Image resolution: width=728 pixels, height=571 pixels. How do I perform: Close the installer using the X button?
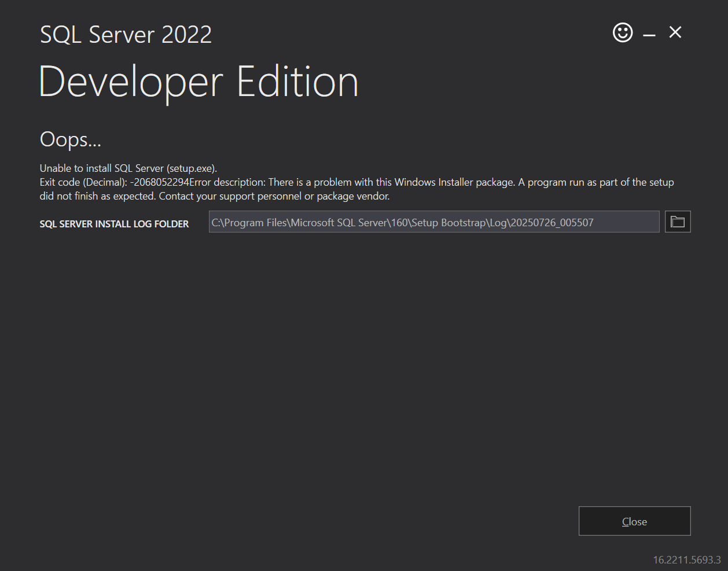click(675, 32)
